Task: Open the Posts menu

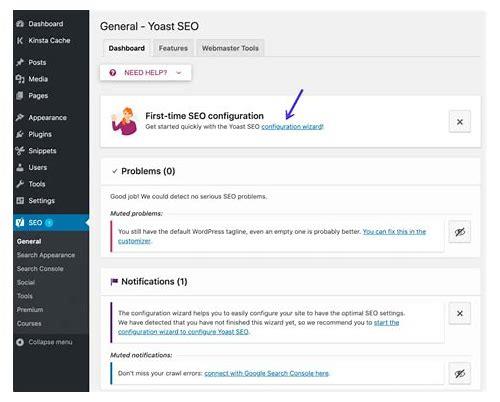Action: [51, 62]
